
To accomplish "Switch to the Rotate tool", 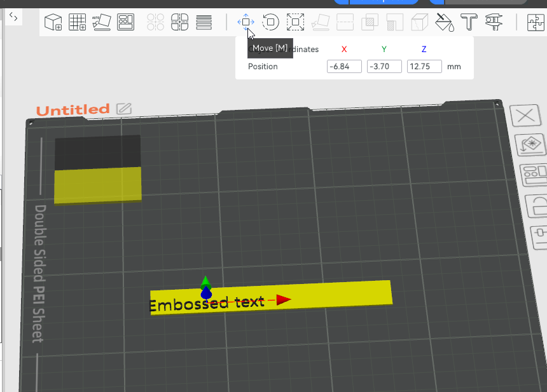I will 270,22.
